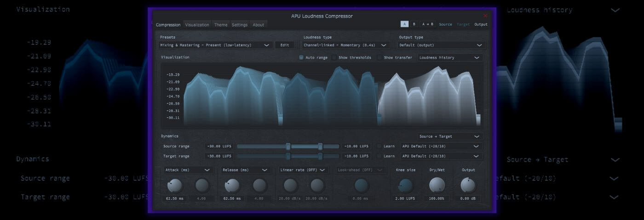Click the Release 62.50 ms value field
This screenshot has height=220, width=644.
(x=232, y=198)
